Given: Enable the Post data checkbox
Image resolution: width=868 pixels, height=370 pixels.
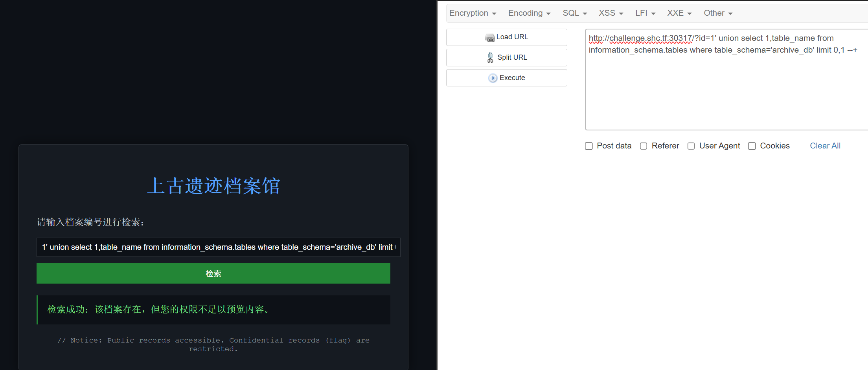Looking at the screenshot, I should (588, 146).
